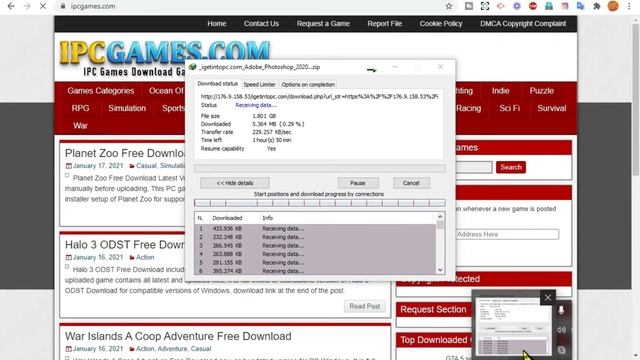Select connection row 2 with 232.248 KB
The image size is (640, 360).
pos(315,237)
